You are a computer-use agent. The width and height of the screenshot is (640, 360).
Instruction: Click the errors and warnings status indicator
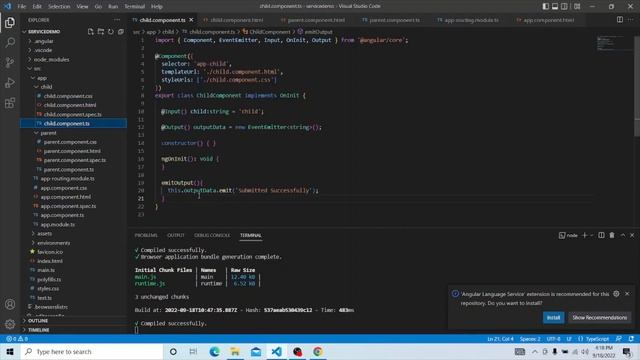point(17,339)
